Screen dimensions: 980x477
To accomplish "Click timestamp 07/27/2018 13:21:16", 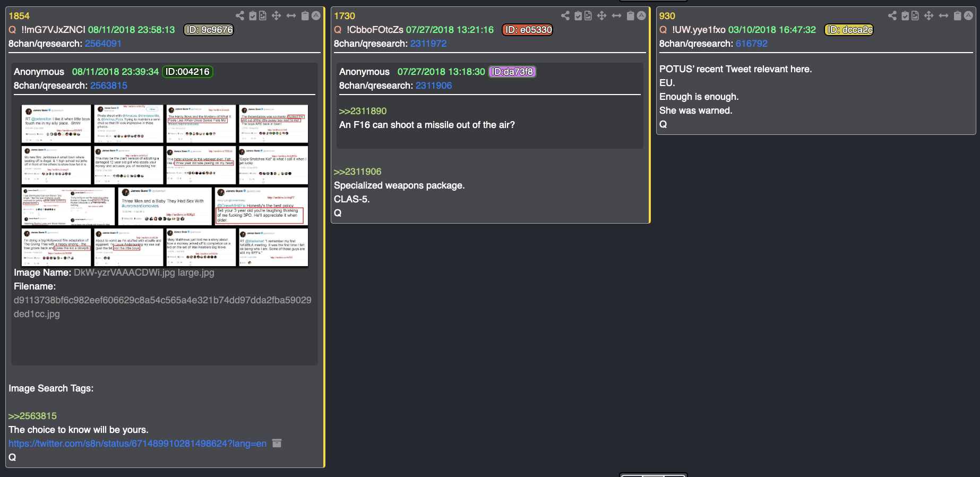I will tap(450, 30).
